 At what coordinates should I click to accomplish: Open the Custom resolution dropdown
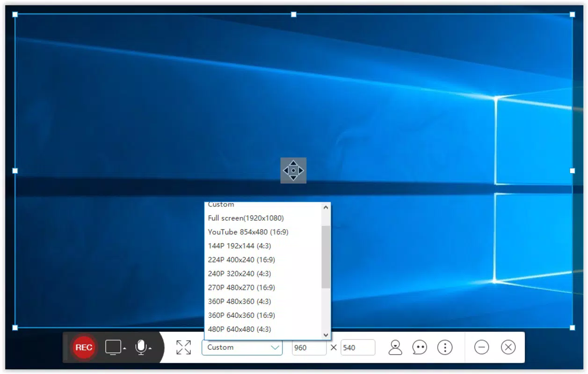coord(242,347)
